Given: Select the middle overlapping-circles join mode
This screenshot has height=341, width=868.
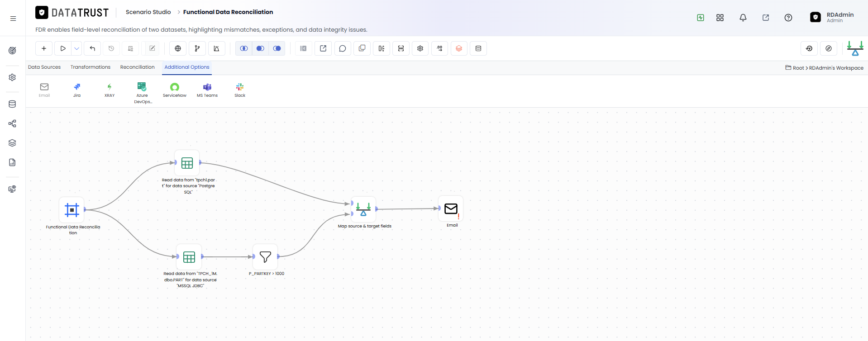Looking at the screenshot, I should pos(260,48).
